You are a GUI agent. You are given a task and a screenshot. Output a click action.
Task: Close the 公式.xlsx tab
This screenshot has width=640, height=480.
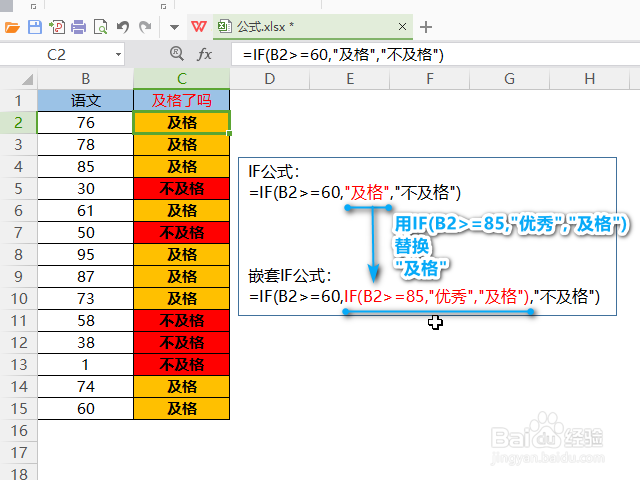pyautogui.click(x=402, y=27)
